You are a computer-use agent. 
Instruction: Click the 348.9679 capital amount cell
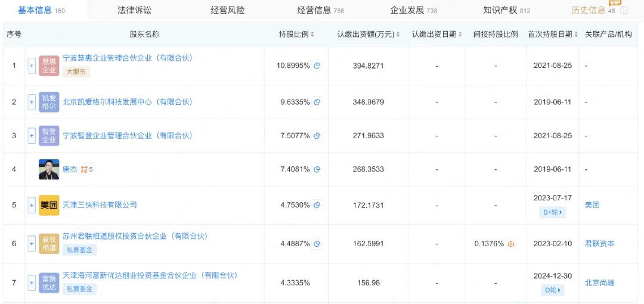click(369, 102)
